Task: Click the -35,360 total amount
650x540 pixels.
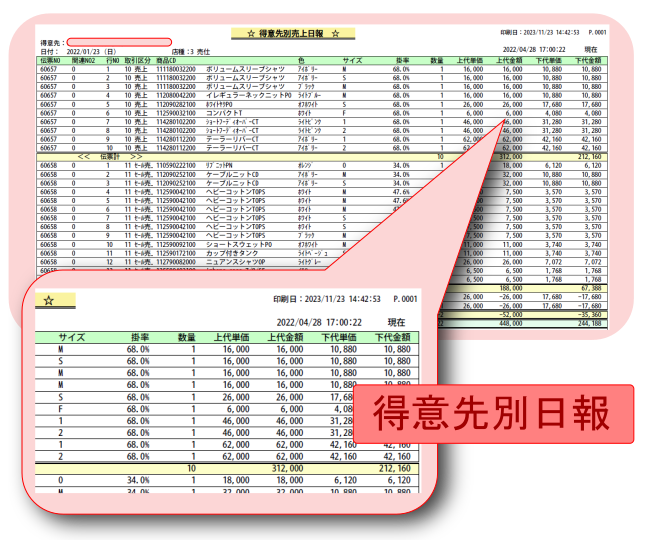Action: click(589, 315)
